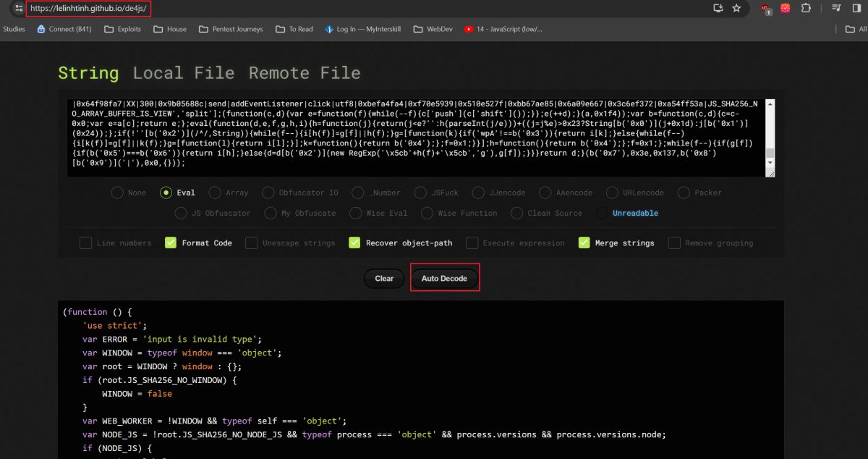Select the Wise Function radio button
Image resolution: width=868 pixels, height=459 pixels.
[427, 213]
